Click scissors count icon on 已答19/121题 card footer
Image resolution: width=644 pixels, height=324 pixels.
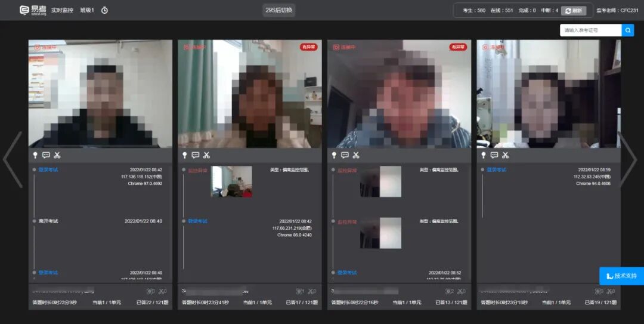click(611, 291)
